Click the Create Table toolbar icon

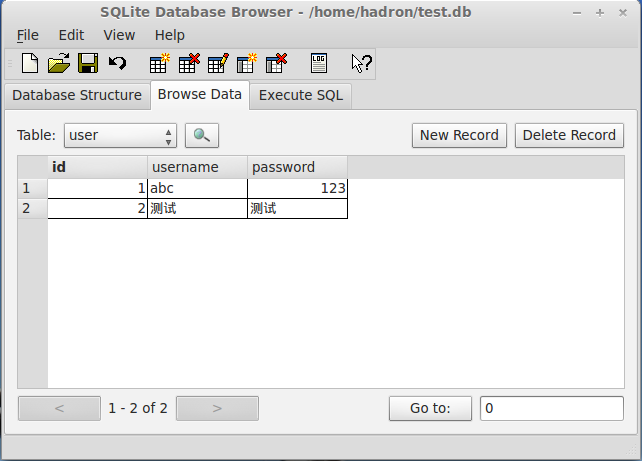click(x=159, y=64)
